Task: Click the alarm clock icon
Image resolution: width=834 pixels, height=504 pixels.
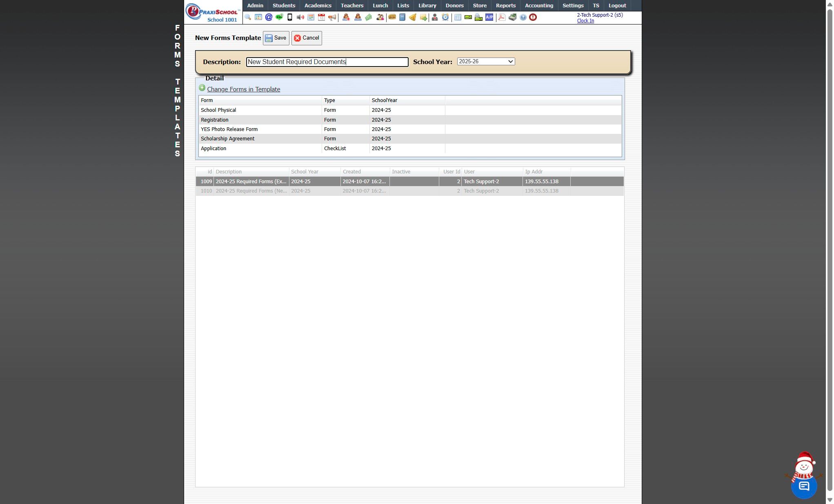Action: pos(445,17)
